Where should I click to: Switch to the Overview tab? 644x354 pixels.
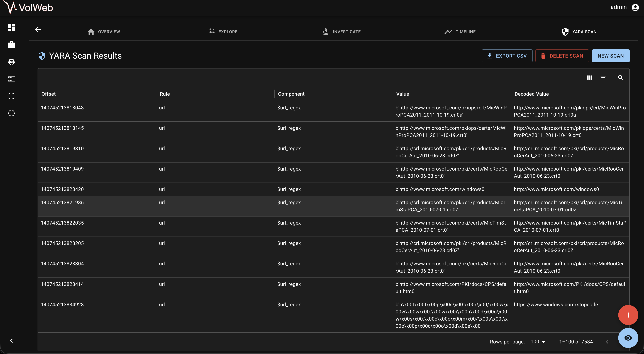[104, 32]
